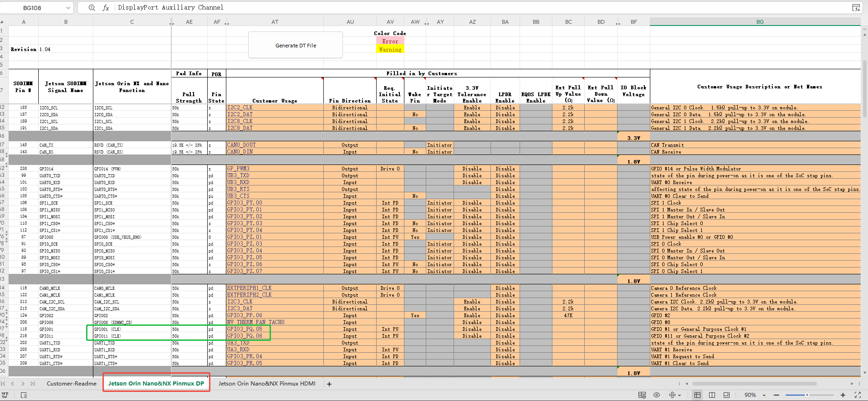Select column AU header
This screenshot has width=868, height=401.
coord(350,21)
